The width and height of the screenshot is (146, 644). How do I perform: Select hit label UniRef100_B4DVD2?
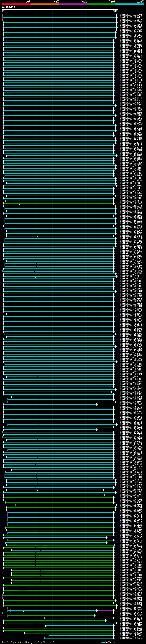click(x=131, y=95)
